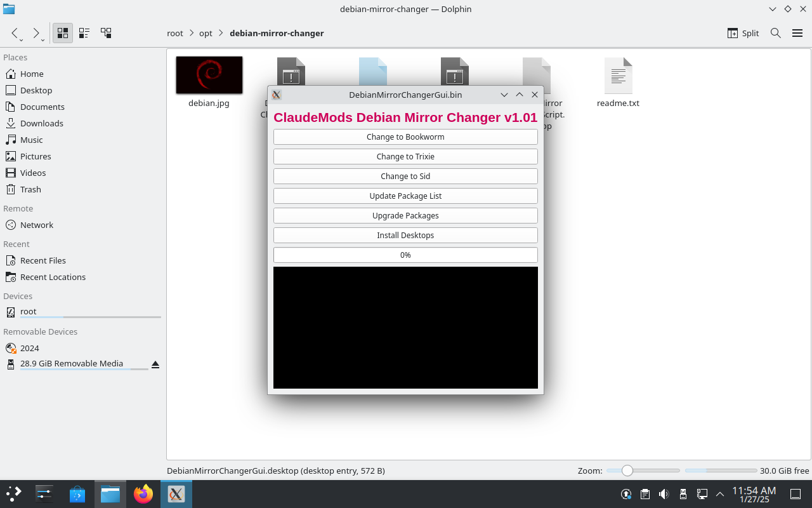Open removable devices tray icon
The height and width of the screenshot is (508, 812).
point(683,494)
